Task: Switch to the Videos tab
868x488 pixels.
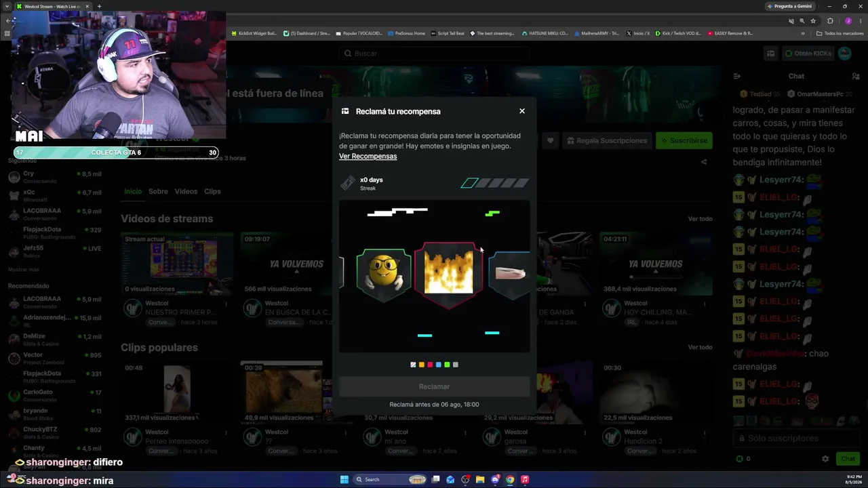Action: 186,191
